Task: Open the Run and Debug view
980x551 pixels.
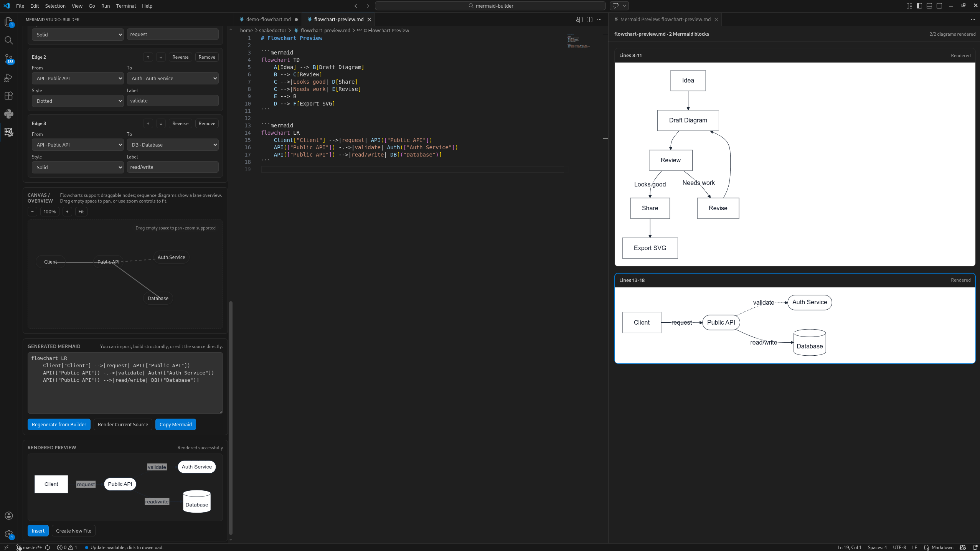Action: (9, 78)
